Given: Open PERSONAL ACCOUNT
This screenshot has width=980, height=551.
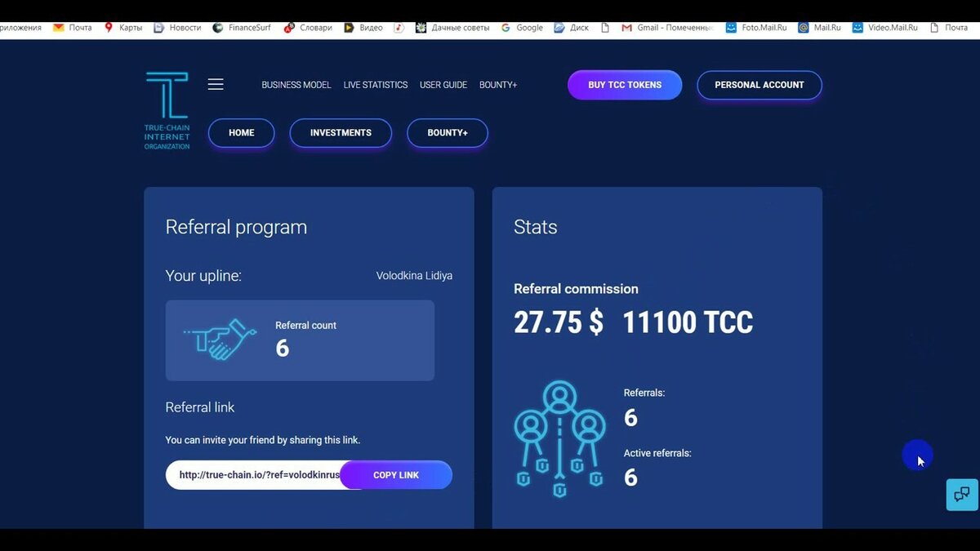Looking at the screenshot, I should (x=759, y=85).
